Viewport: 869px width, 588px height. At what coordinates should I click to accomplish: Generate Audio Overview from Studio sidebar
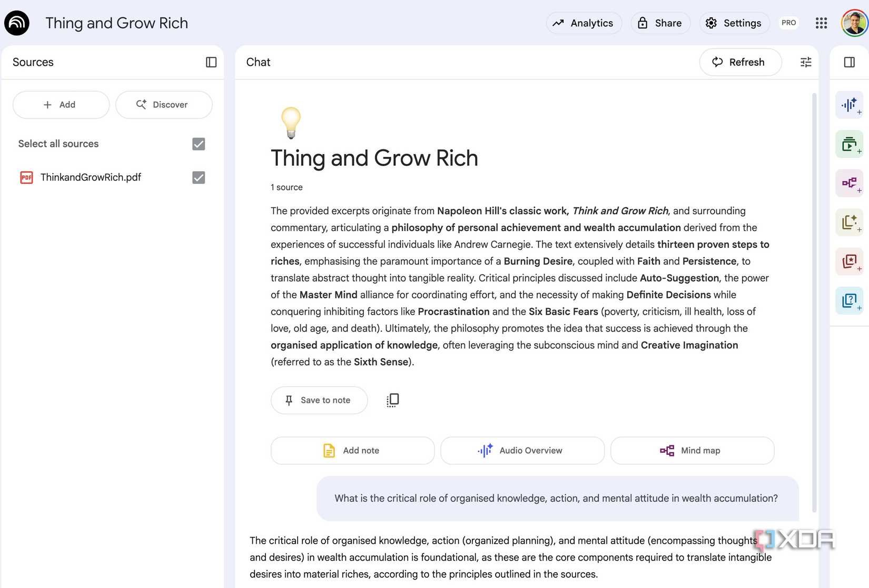pos(849,105)
